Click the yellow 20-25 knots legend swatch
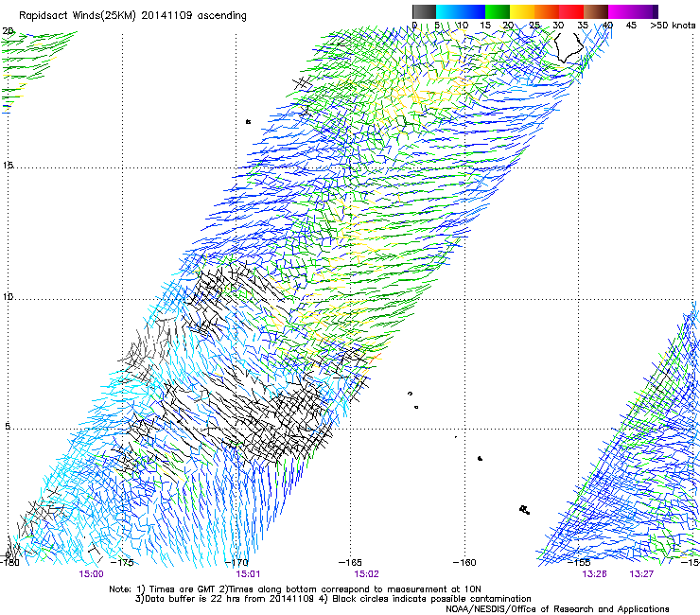700x615 pixels. 522,11
